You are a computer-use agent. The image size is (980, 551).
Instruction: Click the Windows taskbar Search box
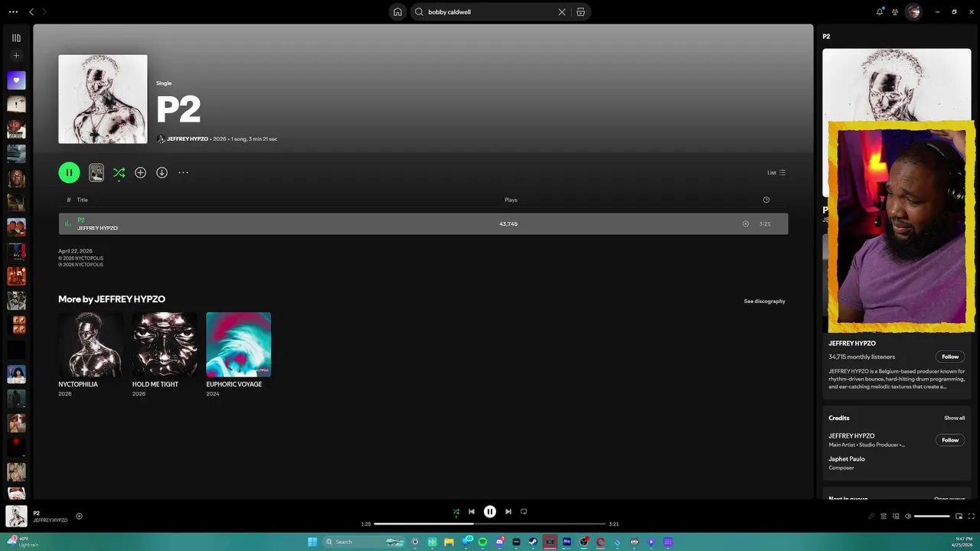[x=364, y=542]
